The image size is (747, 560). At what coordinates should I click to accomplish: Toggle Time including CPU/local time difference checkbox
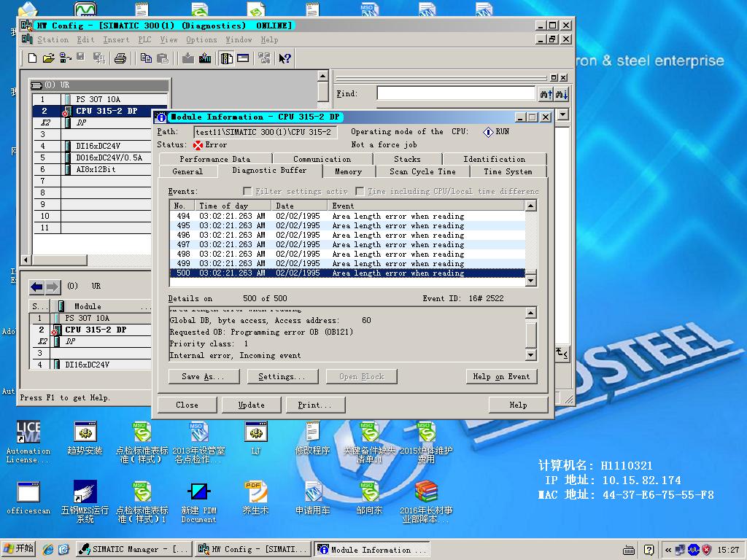pyautogui.click(x=360, y=191)
